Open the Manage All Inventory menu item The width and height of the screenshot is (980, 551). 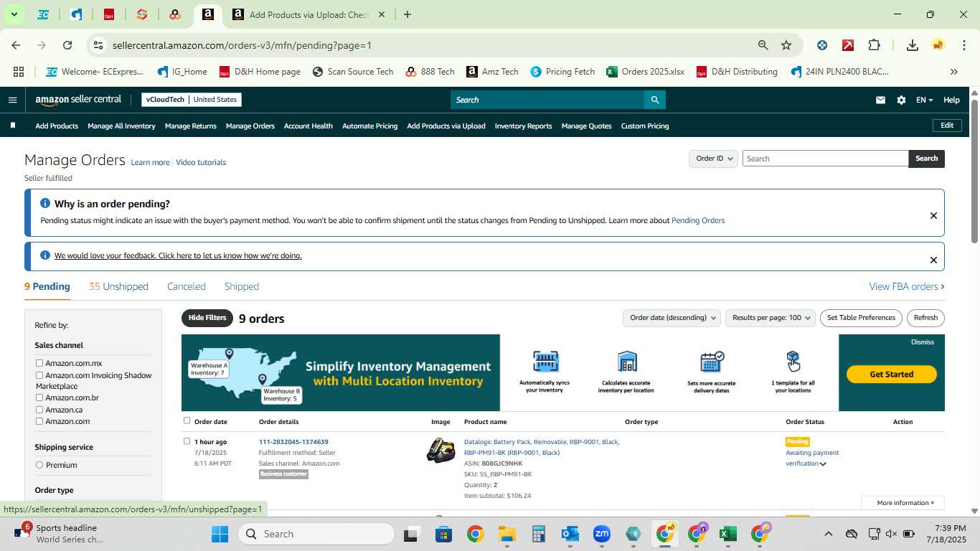[x=121, y=126]
